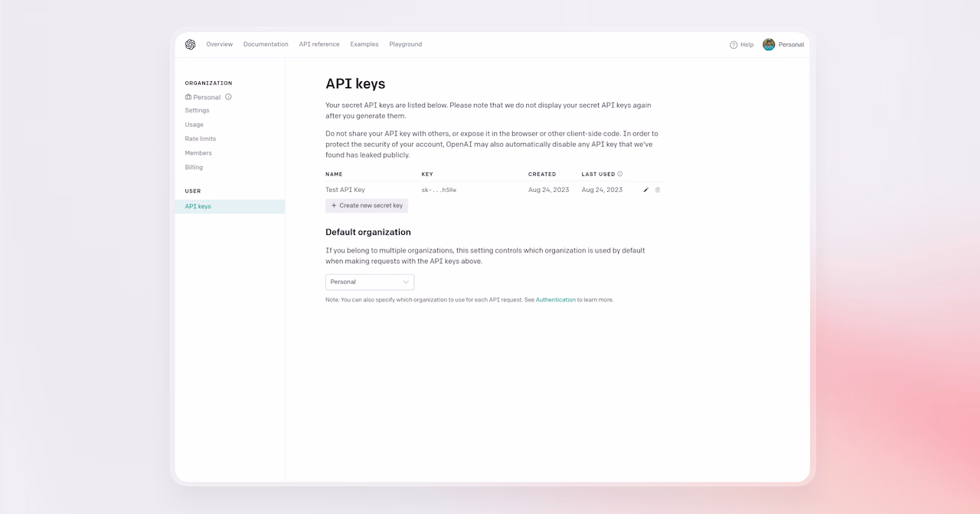Open the Personal account menu label
This screenshot has width=980, height=514.
click(791, 45)
